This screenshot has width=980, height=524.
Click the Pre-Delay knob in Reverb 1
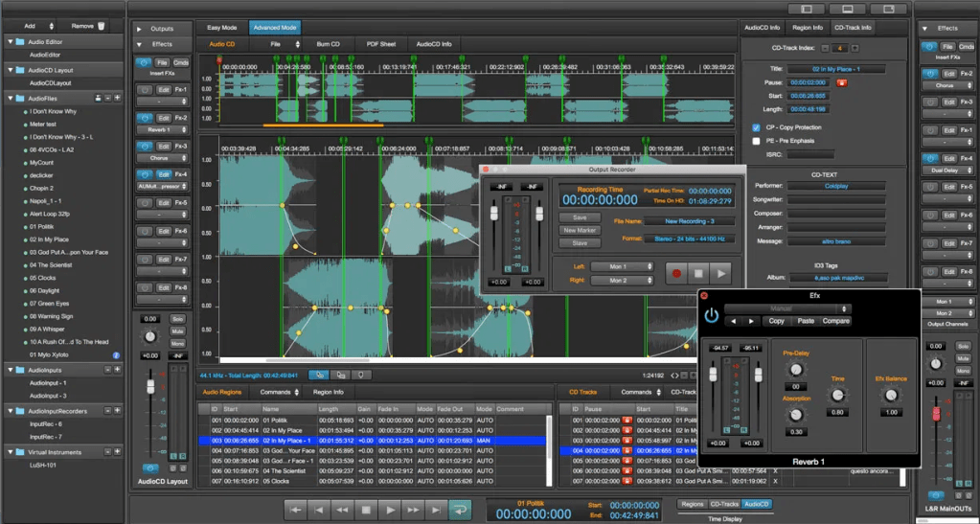795,371
